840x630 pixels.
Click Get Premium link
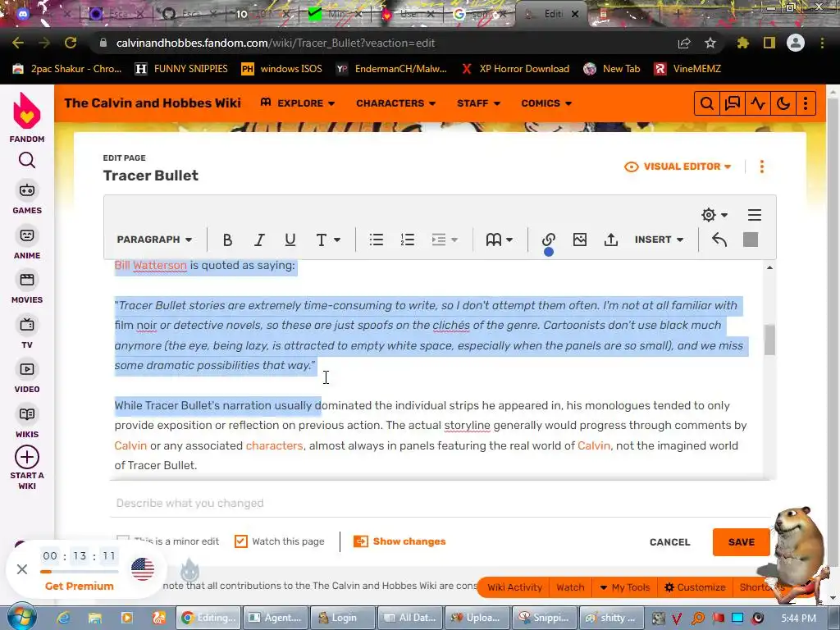(x=80, y=586)
